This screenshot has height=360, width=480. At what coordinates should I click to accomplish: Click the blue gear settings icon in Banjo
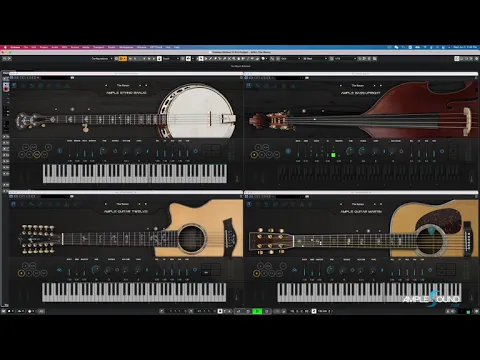(x=196, y=151)
